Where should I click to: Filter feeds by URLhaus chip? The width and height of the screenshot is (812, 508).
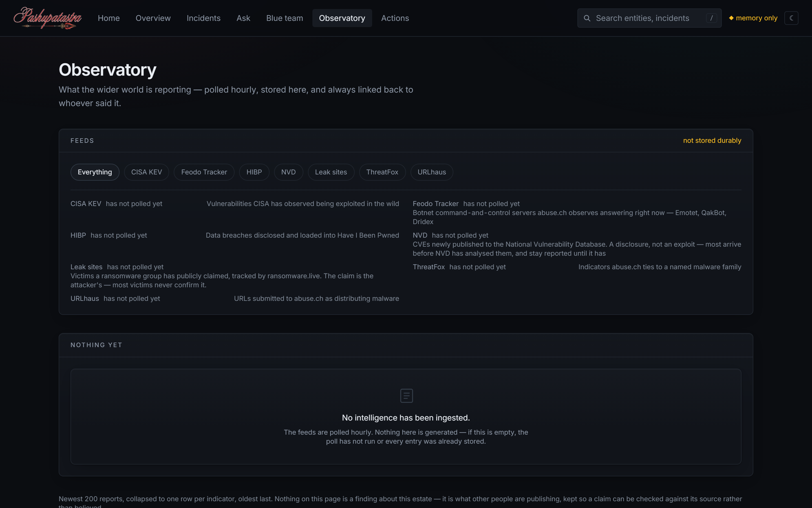tap(431, 172)
